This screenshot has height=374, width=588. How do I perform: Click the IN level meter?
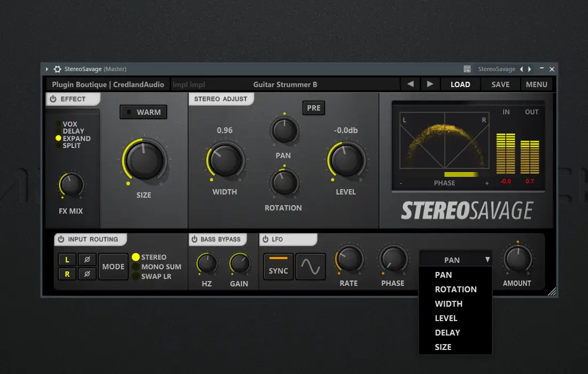coord(506,154)
